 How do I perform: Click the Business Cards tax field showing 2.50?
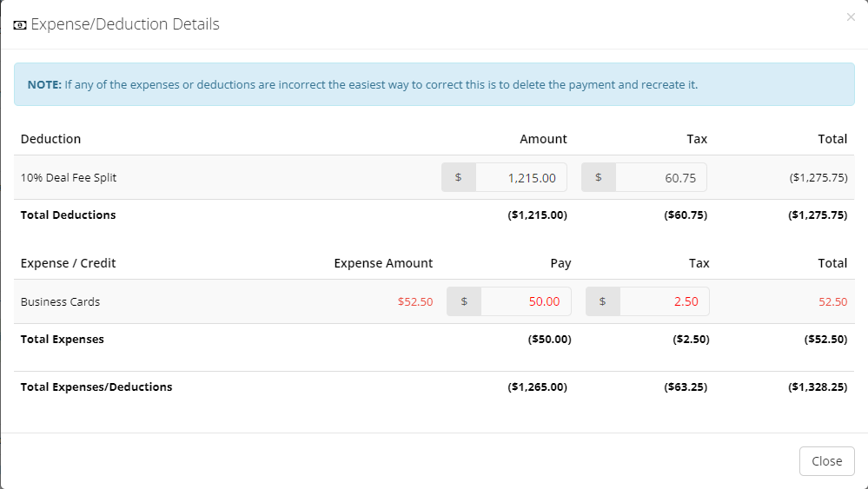tap(665, 301)
